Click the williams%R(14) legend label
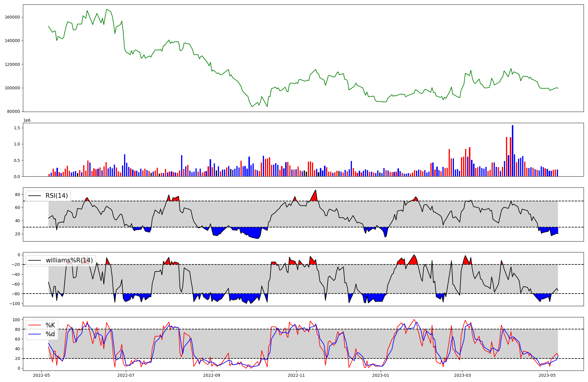This screenshot has height=382, width=588. click(69, 260)
